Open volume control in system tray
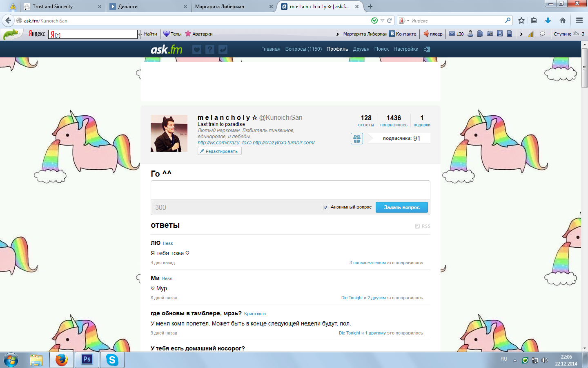The width and height of the screenshot is (588, 368). point(544,360)
